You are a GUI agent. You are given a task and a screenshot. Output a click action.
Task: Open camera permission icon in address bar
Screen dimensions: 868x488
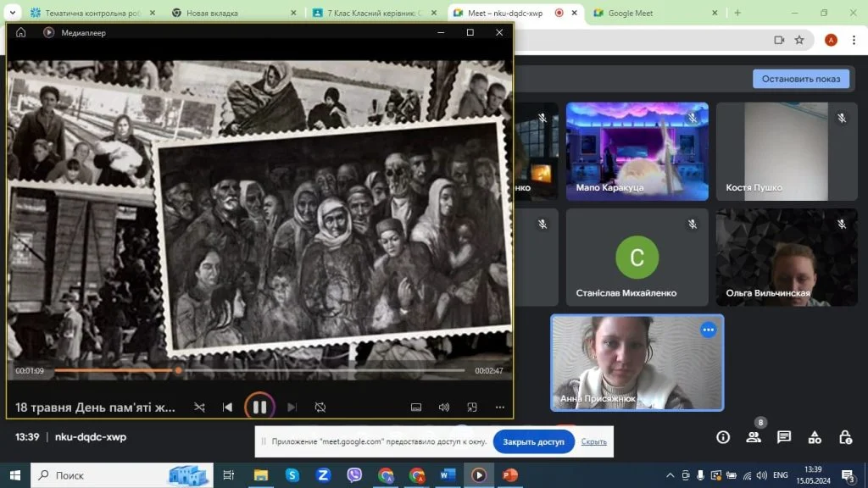click(779, 40)
